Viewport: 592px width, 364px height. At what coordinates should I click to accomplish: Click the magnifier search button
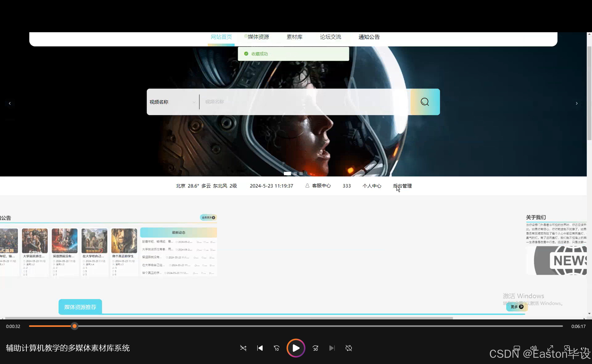(425, 102)
